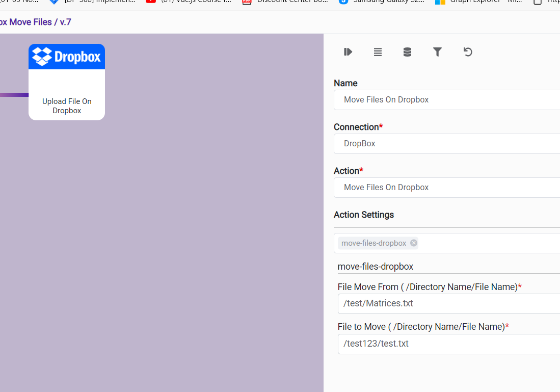This screenshot has height=392, width=560.
Task: Click the Move Files / v.7 breadcrumb title
Action: pyautogui.click(x=36, y=22)
